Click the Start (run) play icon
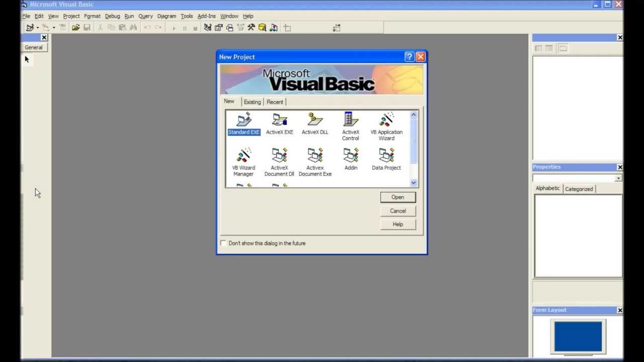The image size is (644, 362). click(x=174, y=28)
